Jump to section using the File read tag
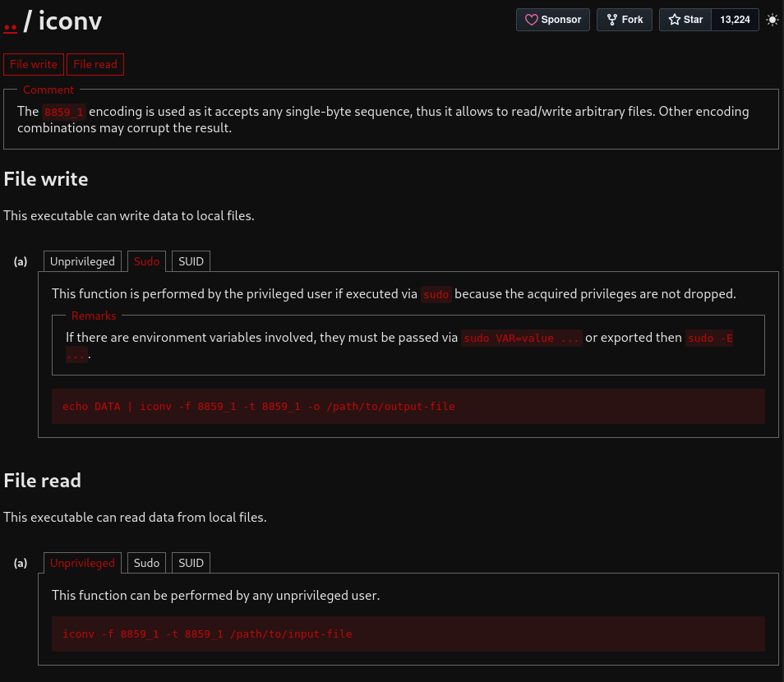Image resolution: width=784 pixels, height=682 pixels. coord(95,64)
